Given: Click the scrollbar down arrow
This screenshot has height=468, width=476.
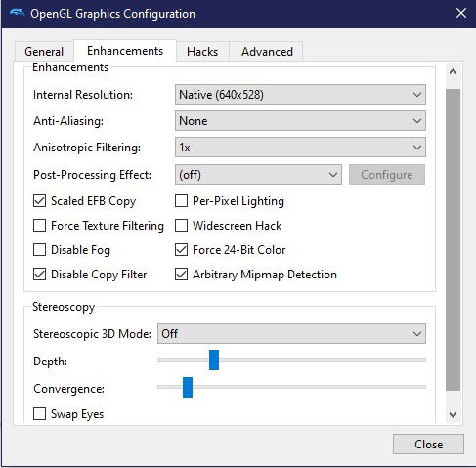Looking at the screenshot, I should pos(453,415).
